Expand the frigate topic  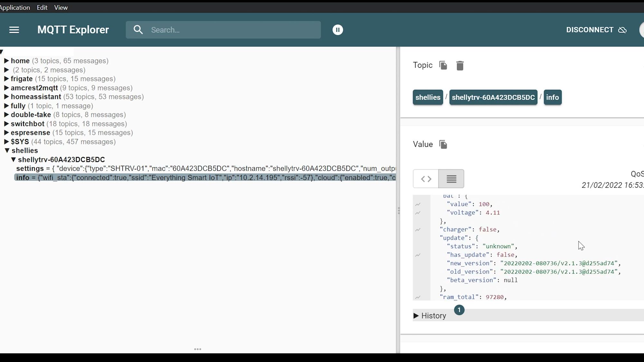coord(6,79)
